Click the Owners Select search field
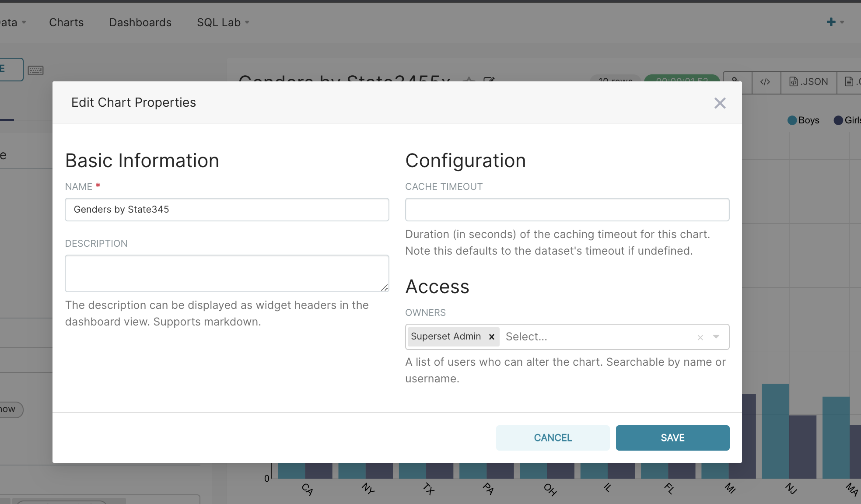 595,336
